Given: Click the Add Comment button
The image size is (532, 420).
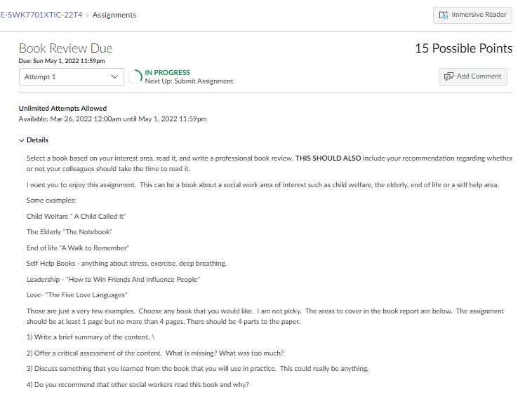Looking at the screenshot, I should pos(472,76).
